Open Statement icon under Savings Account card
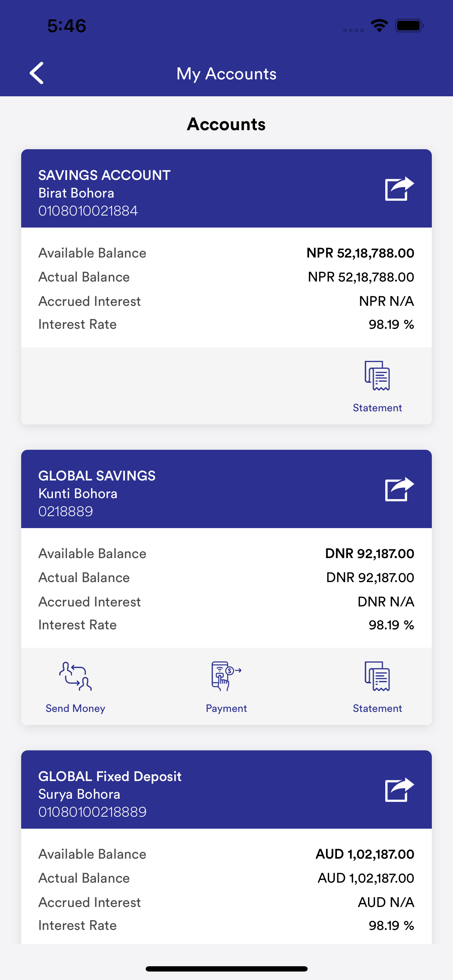 click(377, 376)
